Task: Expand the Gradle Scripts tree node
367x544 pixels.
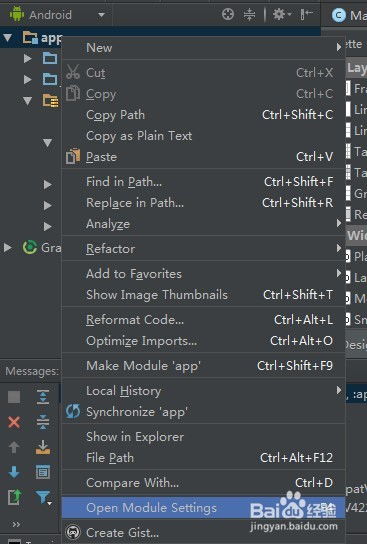Action: tap(8, 247)
